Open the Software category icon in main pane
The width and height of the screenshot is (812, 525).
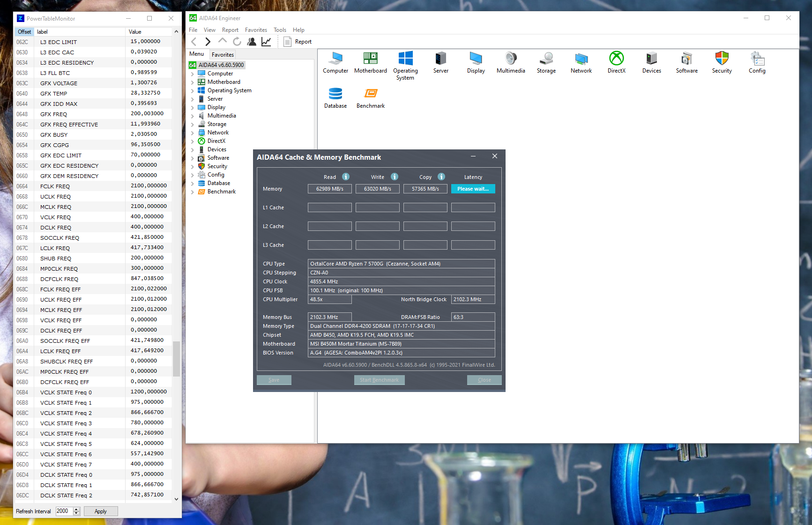pos(686,62)
